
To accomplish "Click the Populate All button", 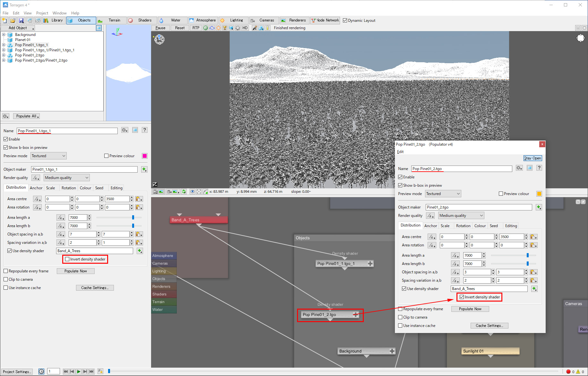I will pyautogui.click(x=26, y=116).
